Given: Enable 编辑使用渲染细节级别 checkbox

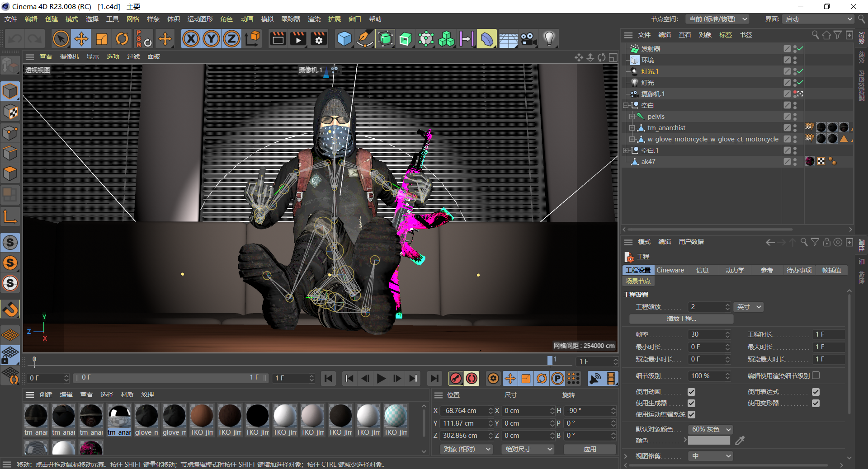Looking at the screenshot, I should [x=816, y=375].
